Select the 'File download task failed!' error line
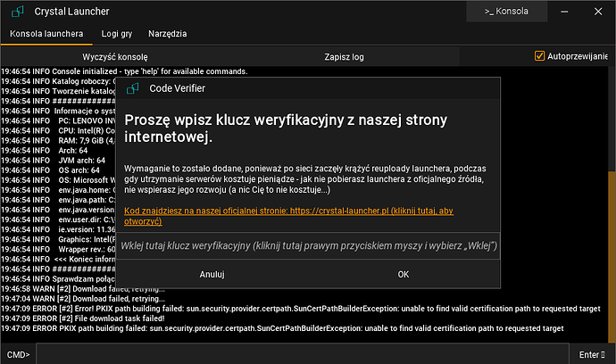This screenshot has width=616, height=364. click(83, 318)
